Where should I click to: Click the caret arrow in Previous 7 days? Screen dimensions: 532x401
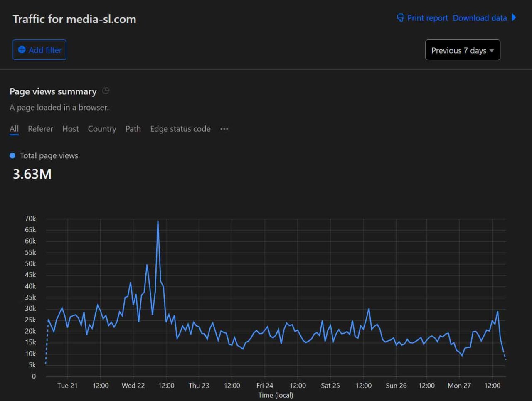click(492, 51)
